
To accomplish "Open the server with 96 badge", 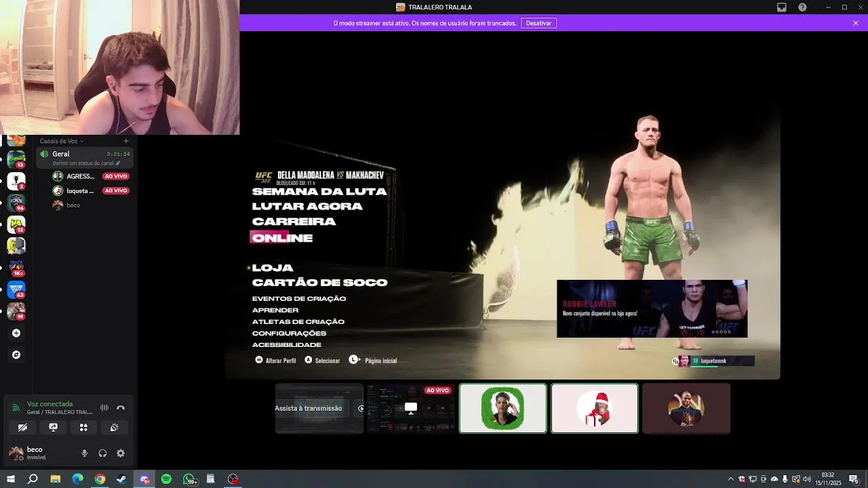I will 16,203.
